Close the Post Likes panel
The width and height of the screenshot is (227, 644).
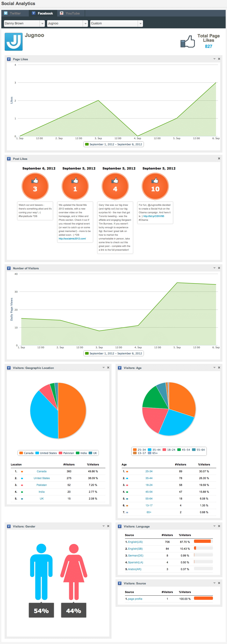pos(219,159)
